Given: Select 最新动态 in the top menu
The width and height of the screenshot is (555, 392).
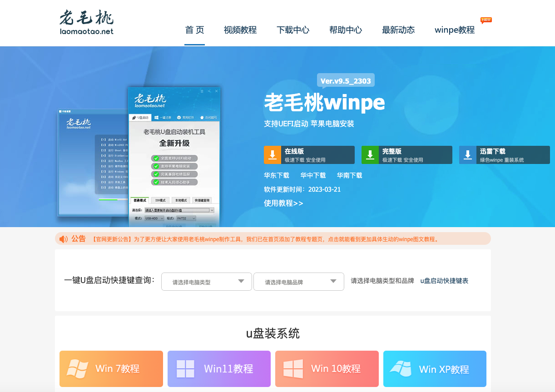Looking at the screenshot, I should (398, 30).
